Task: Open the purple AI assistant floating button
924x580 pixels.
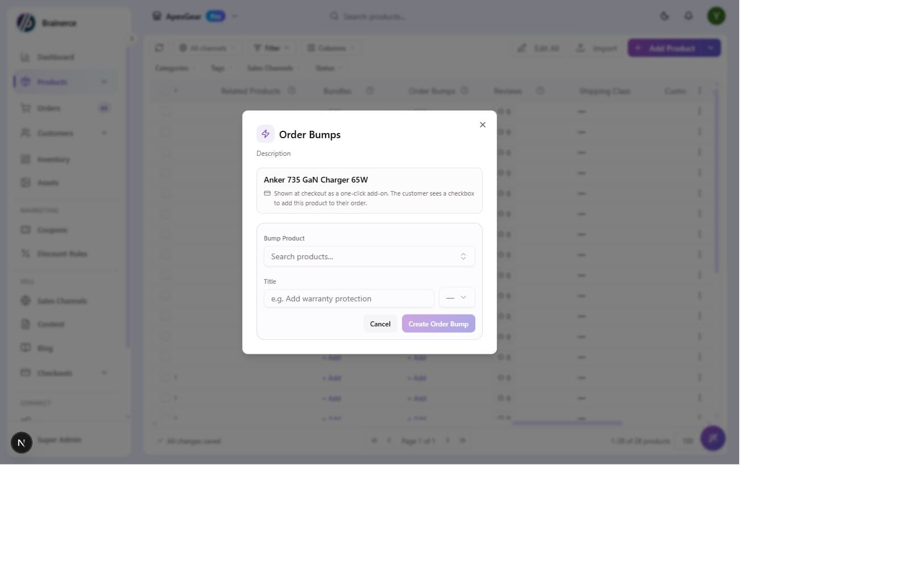Action: coord(713,438)
